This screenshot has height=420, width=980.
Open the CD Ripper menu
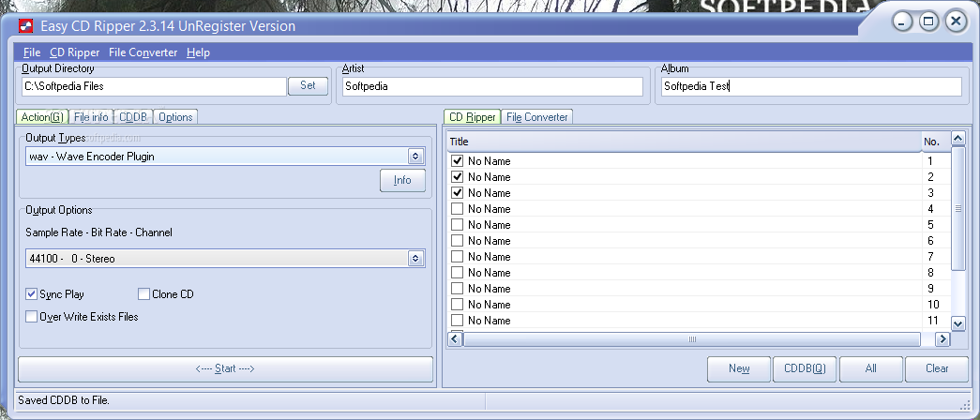[74, 52]
